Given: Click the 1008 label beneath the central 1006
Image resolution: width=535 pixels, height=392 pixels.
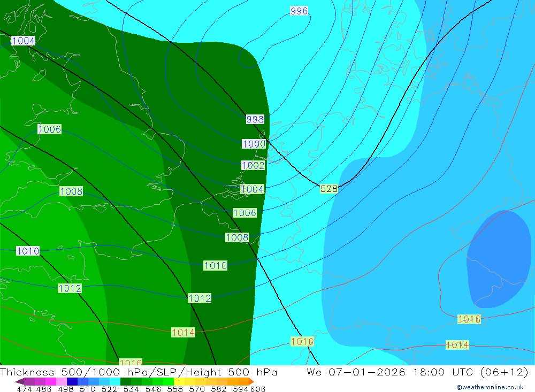Looking at the screenshot, I should coord(237,237).
